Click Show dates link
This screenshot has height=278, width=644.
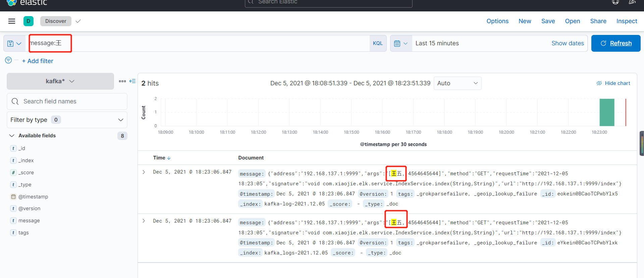point(568,43)
